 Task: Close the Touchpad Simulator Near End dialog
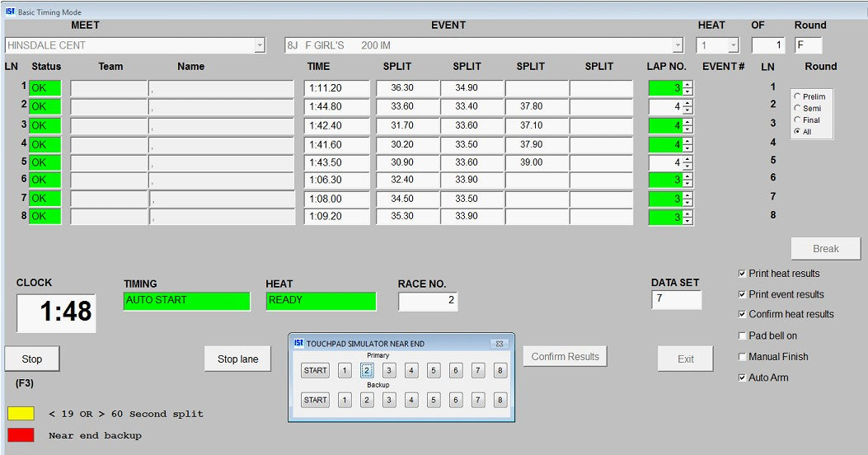500,344
